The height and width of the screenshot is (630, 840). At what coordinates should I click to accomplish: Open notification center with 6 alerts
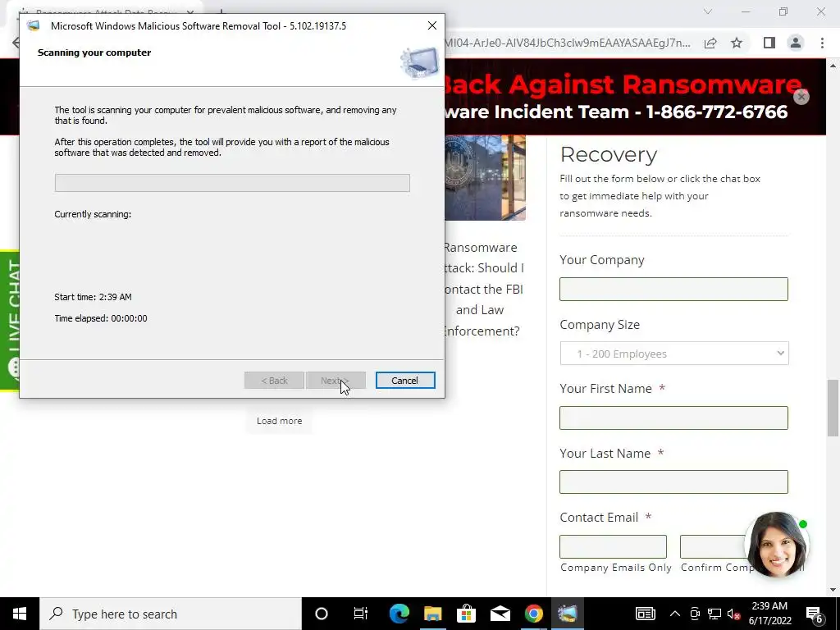(x=815, y=614)
